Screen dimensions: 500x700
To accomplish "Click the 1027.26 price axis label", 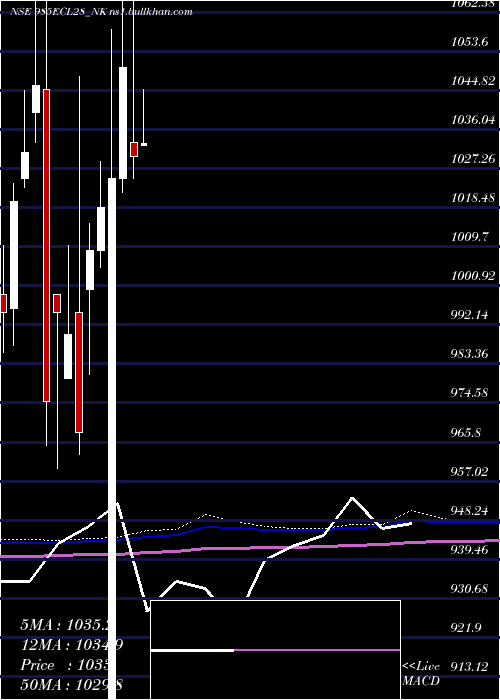I will tap(473, 159).
